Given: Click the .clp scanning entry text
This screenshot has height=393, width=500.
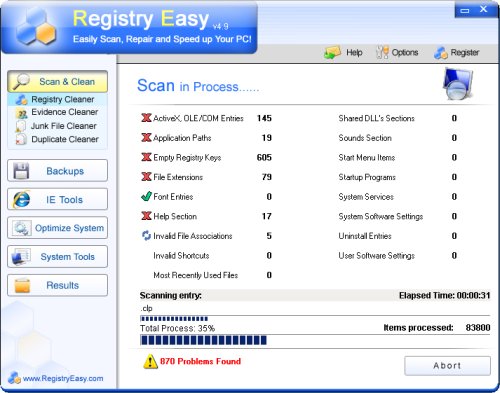Looking at the screenshot, I should tap(146, 308).
